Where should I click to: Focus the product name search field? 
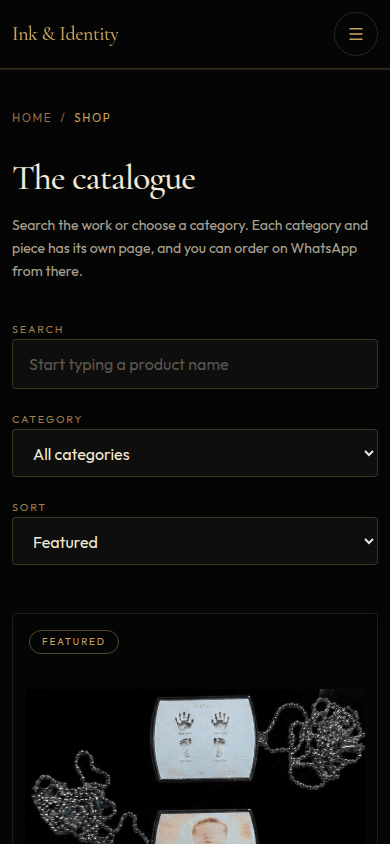[x=195, y=364]
